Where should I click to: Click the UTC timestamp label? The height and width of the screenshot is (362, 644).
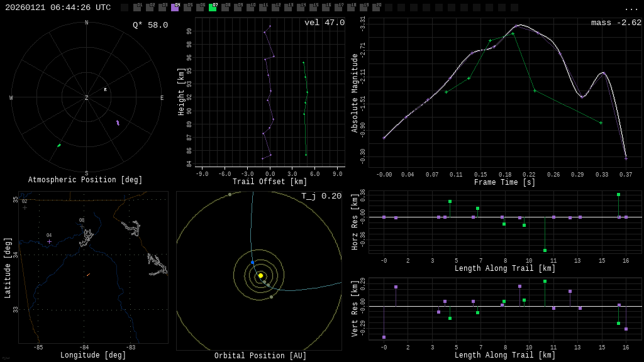(x=58, y=8)
